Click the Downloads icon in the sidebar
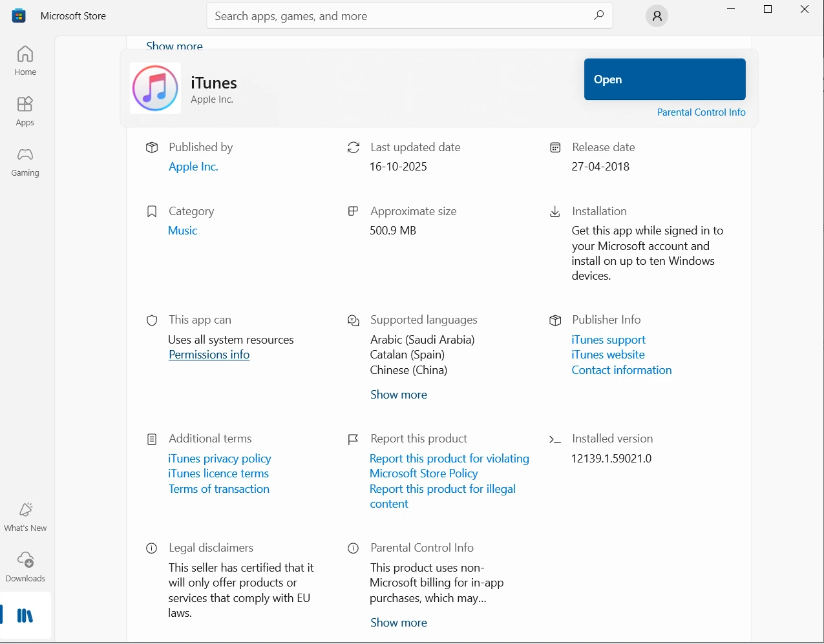The height and width of the screenshot is (644, 824). pyautogui.click(x=25, y=565)
